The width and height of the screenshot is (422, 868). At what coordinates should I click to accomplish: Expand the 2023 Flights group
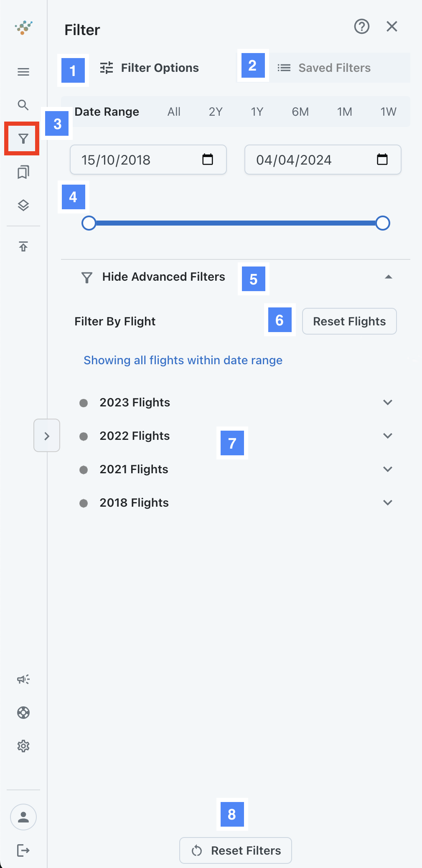click(x=388, y=402)
